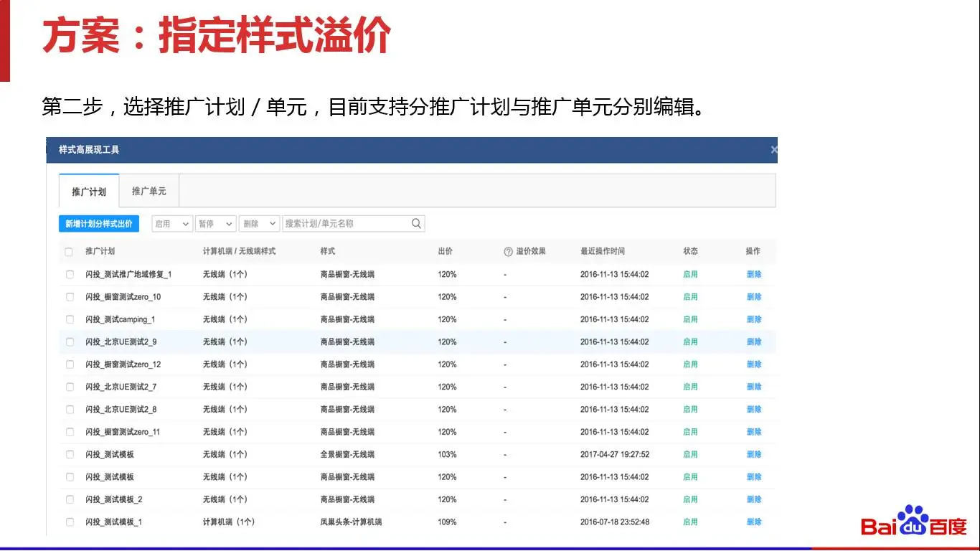The width and height of the screenshot is (980, 551).
Task: Expand the 暂停 dropdown
Action: pos(216,224)
